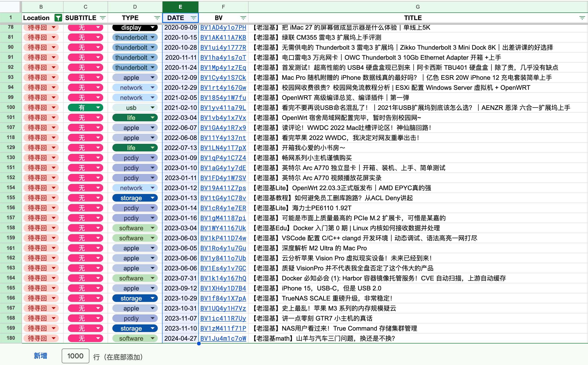Click the filter icon next to DATE header
This screenshot has height=365, width=588.
coord(193,18)
